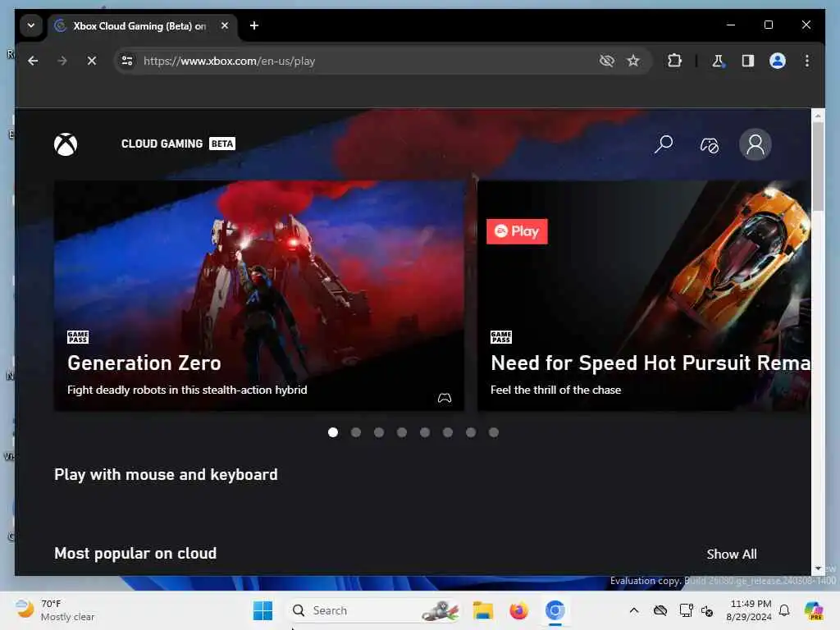Screen dimensions: 840x630
Task: Open the weather widget
Action: [55, 610]
